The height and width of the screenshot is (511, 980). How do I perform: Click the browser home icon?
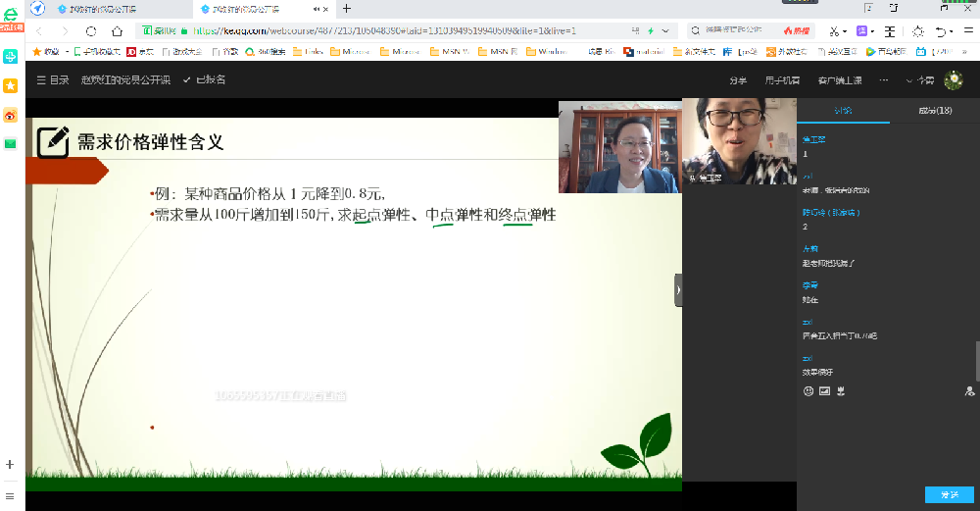coord(118,30)
